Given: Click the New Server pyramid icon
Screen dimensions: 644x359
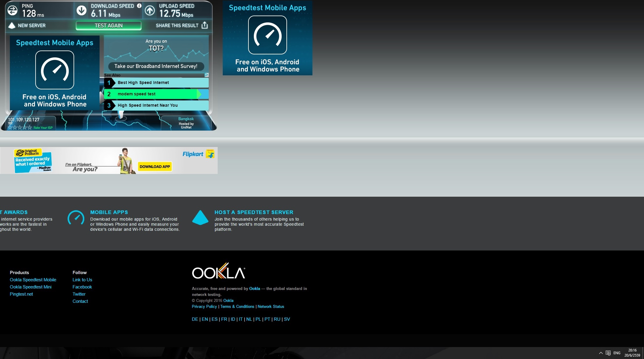Looking at the screenshot, I should [12, 25].
